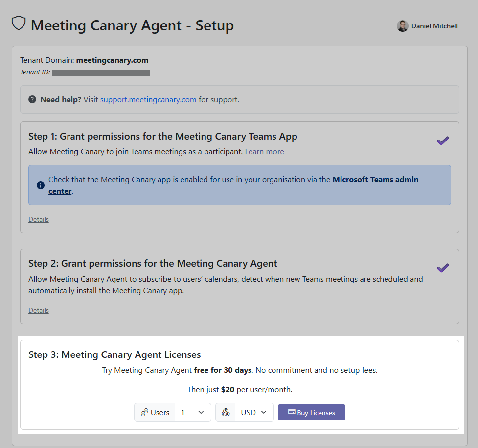This screenshot has height=448, width=478.
Task: Click the info icon in Step 1 notice
Action: pyautogui.click(x=40, y=185)
